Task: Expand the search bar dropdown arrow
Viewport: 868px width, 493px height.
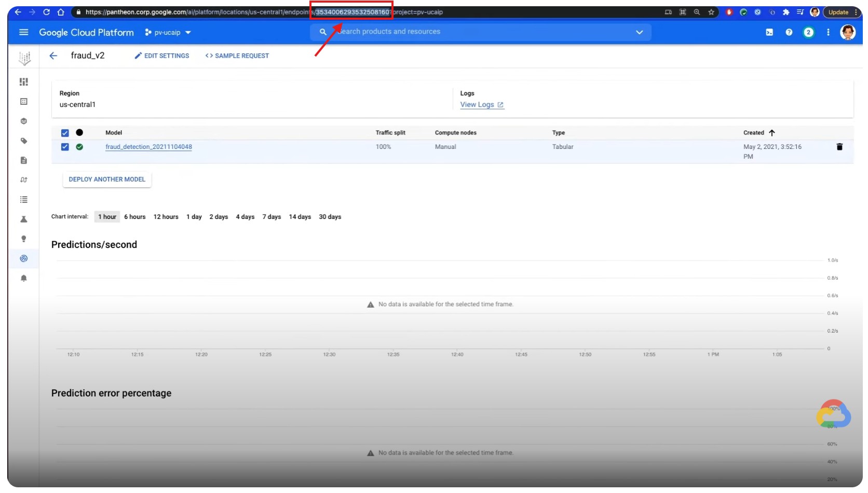Action: pos(639,32)
